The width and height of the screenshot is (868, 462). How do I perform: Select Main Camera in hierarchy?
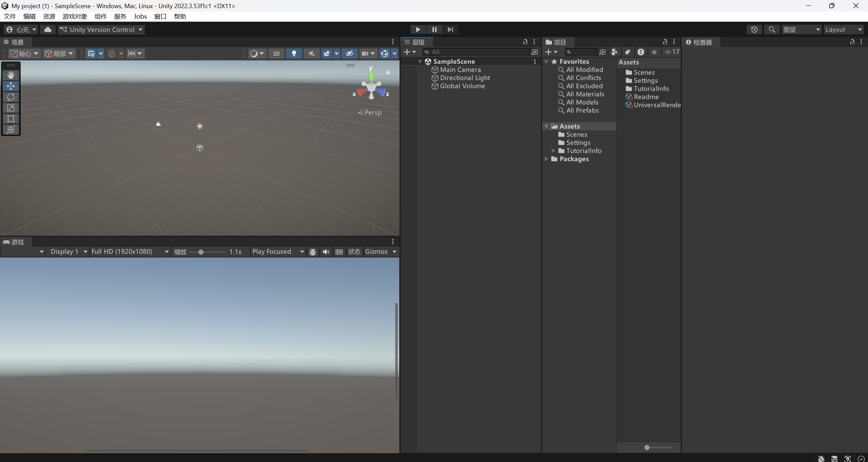coord(460,70)
